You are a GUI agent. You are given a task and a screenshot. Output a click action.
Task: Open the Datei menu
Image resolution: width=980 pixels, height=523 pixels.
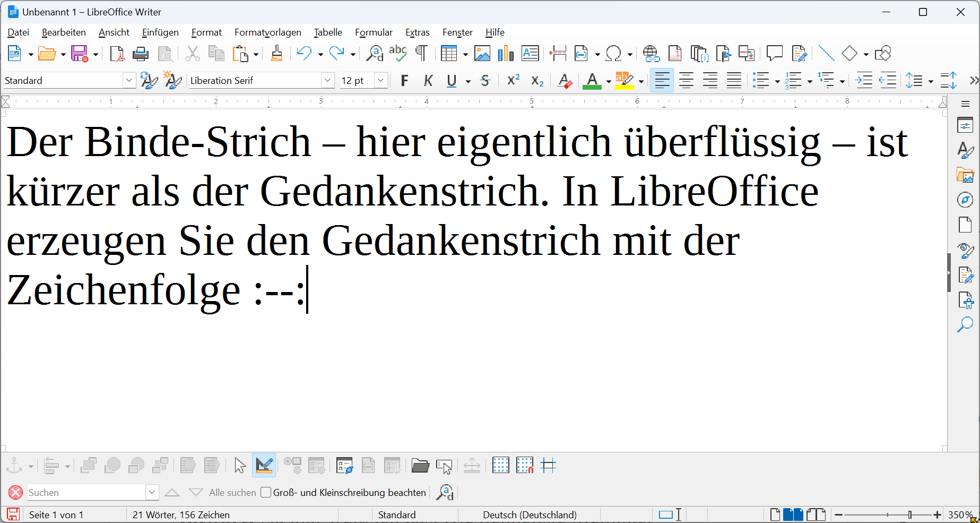(x=18, y=32)
